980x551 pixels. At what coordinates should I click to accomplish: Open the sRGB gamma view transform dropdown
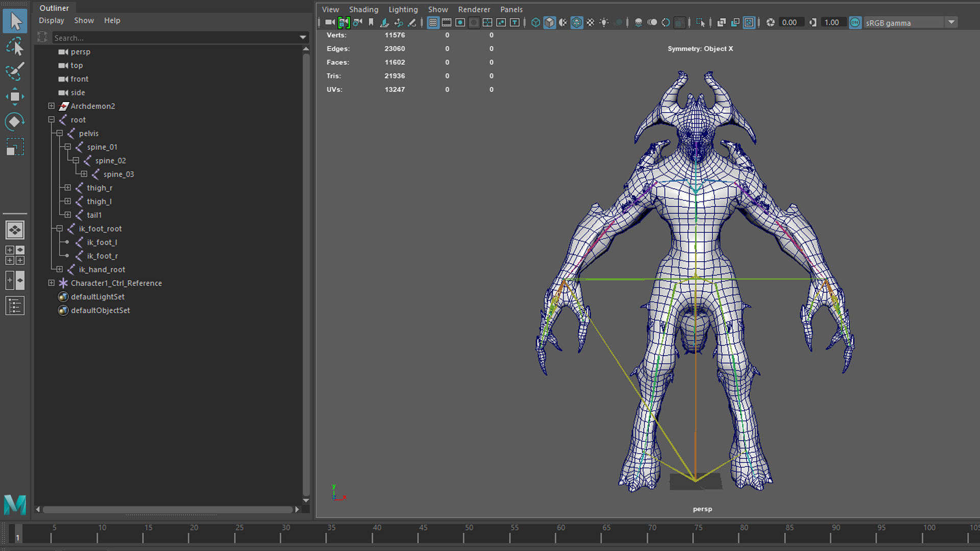tap(951, 22)
